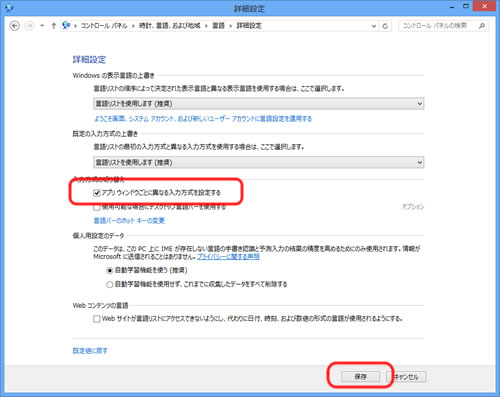Select 自動学習機能を使う (推奨) radio button
The height and width of the screenshot is (397, 500).
tap(110, 270)
